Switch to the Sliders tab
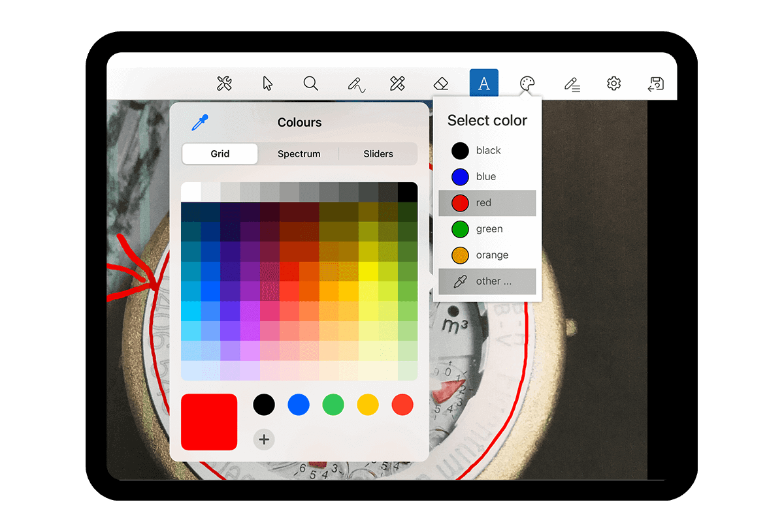The image size is (784, 532). [378, 154]
